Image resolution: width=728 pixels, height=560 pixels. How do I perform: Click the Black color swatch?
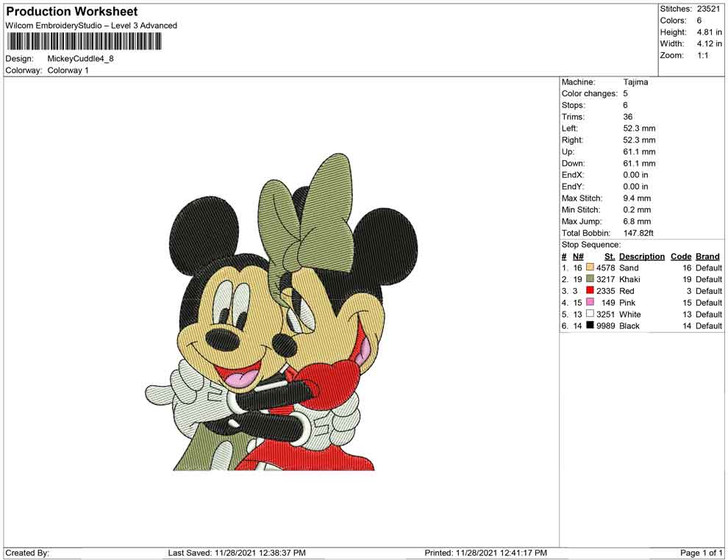click(x=590, y=326)
